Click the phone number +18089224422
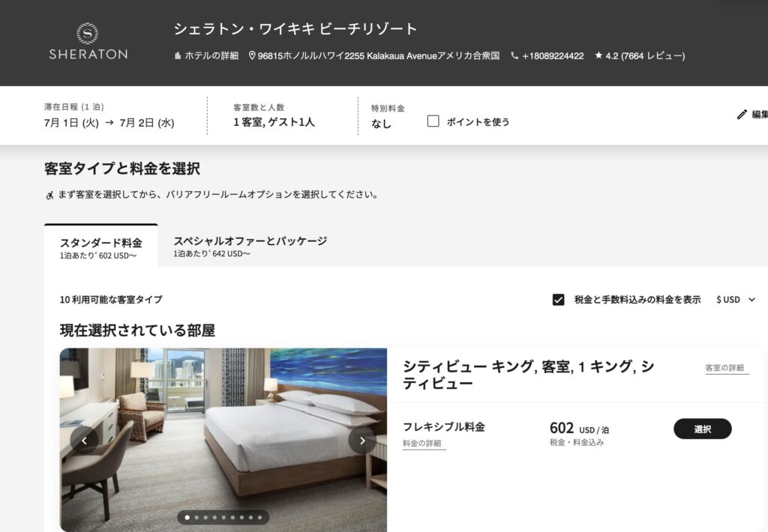 [547, 55]
